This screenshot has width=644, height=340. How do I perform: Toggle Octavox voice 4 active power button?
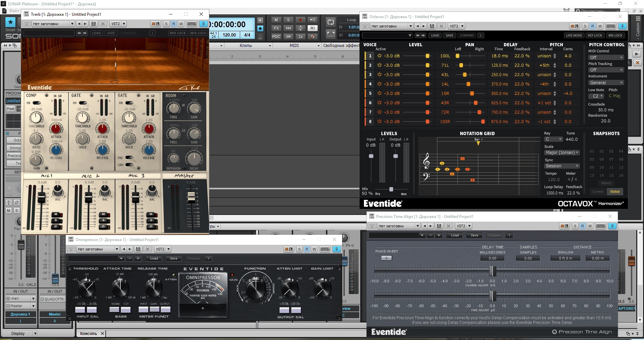point(379,84)
